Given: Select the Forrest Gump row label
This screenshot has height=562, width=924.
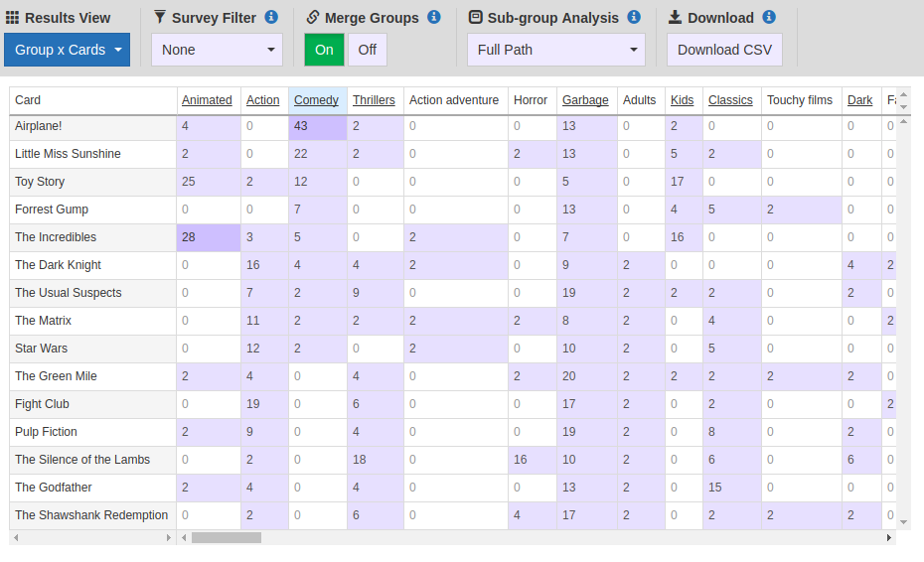Looking at the screenshot, I should (x=52, y=210).
